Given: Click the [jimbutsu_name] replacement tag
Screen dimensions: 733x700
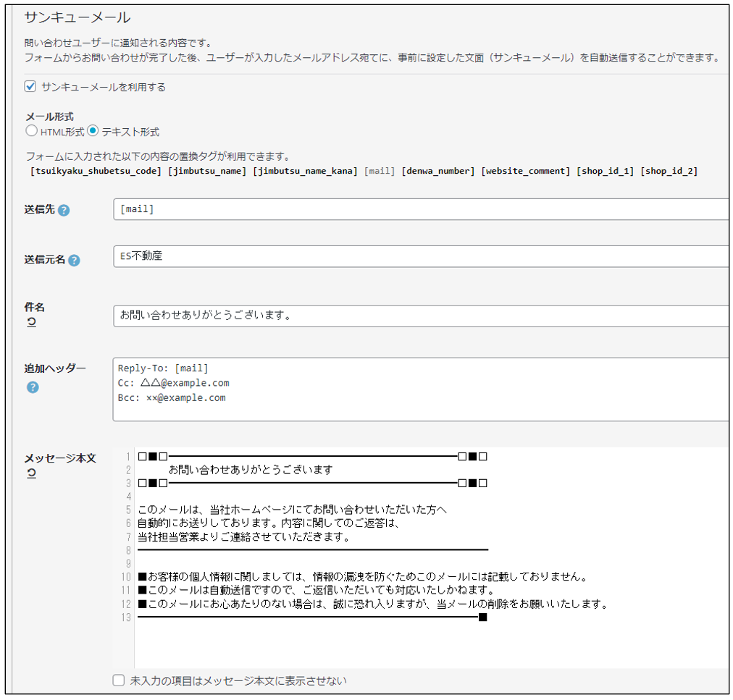Looking at the screenshot, I should 207,172.
